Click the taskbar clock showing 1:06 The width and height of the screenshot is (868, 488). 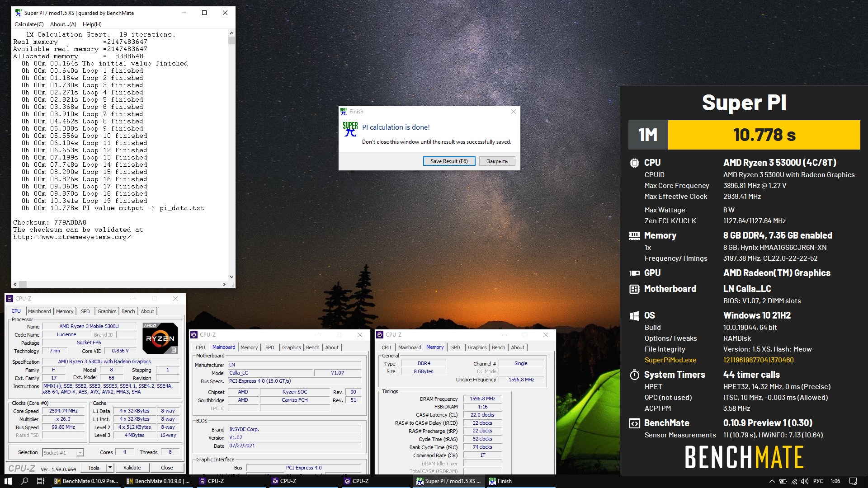click(835, 481)
